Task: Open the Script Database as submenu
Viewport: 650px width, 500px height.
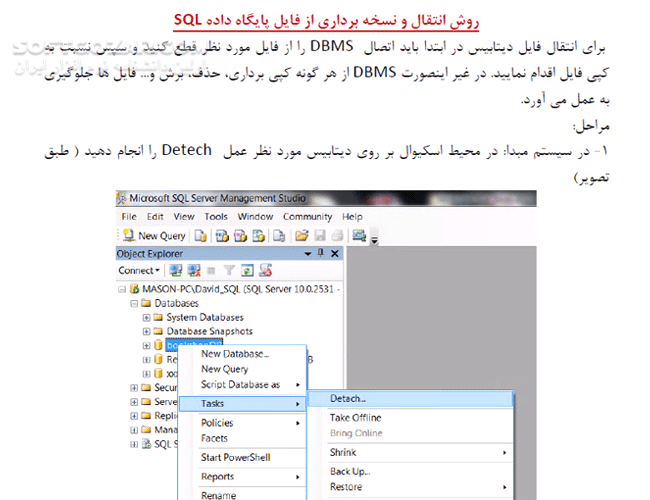Action: 243,385
